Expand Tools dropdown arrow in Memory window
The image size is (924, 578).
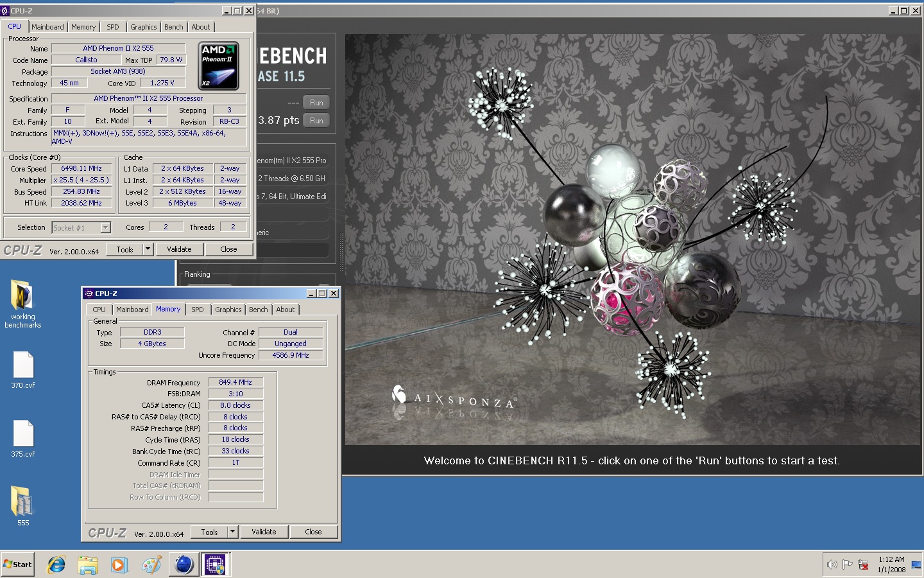(232, 531)
